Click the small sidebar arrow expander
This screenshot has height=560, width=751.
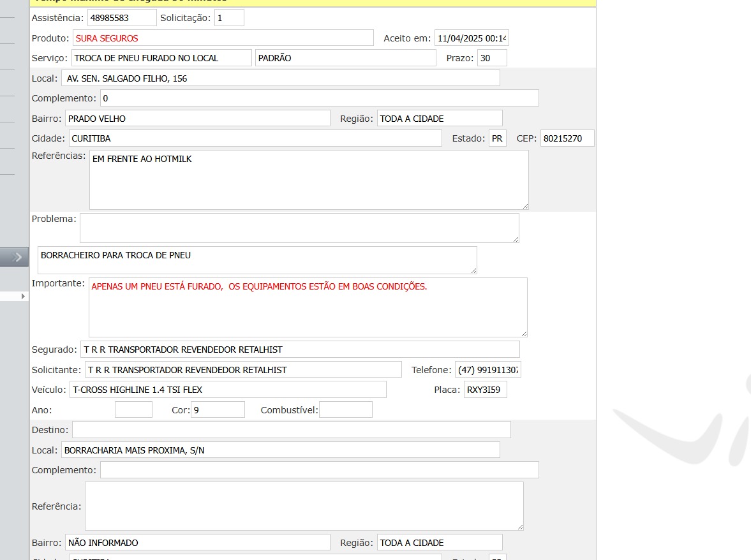click(23, 297)
